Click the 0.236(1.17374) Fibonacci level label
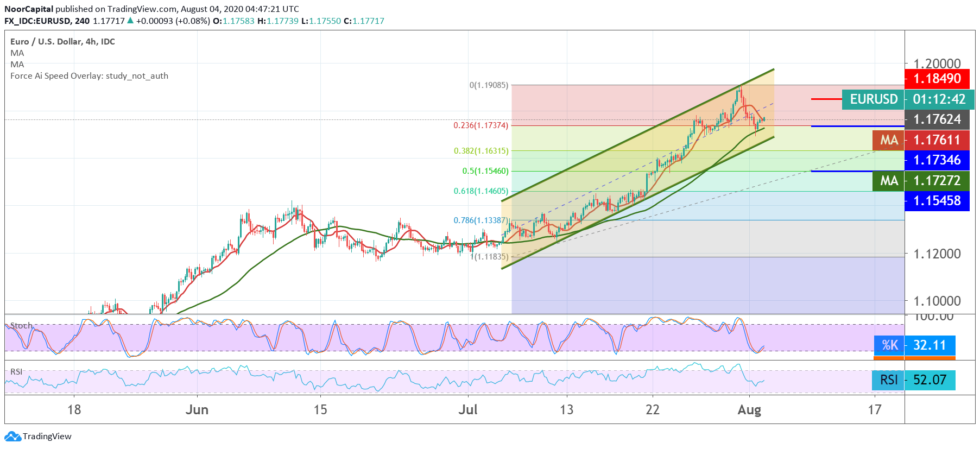Viewport: 980px width, 449px height. pos(481,125)
